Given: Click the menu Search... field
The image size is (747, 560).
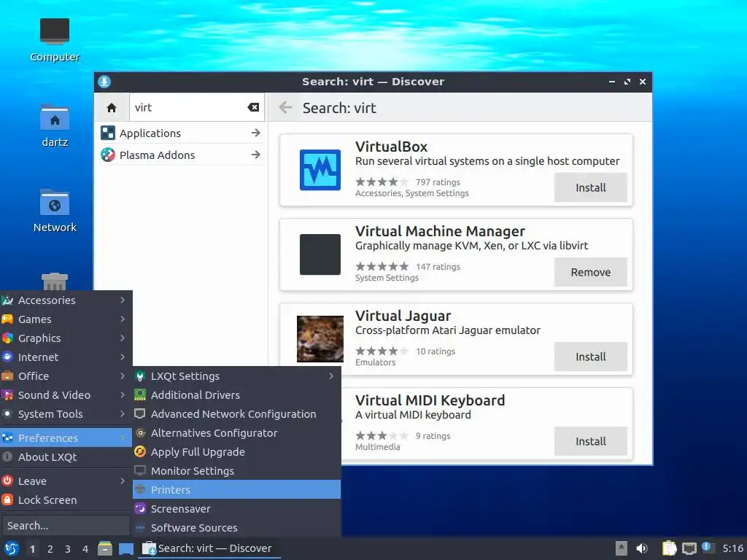Looking at the screenshot, I should (65, 526).
